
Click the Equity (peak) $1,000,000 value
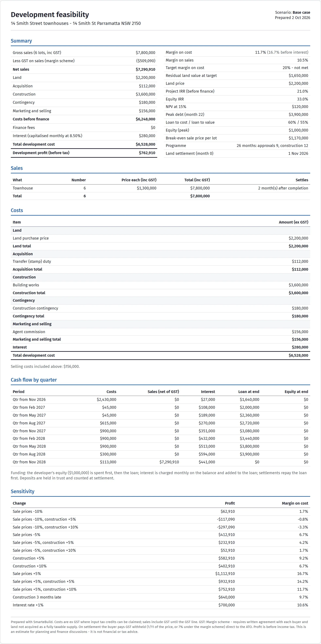tap(298, 130)
